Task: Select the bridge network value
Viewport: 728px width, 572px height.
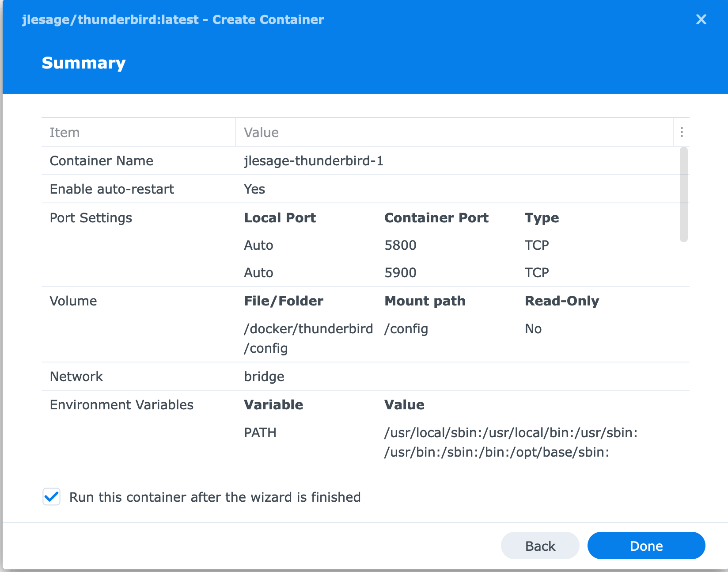Action: [x=264, y=377]
